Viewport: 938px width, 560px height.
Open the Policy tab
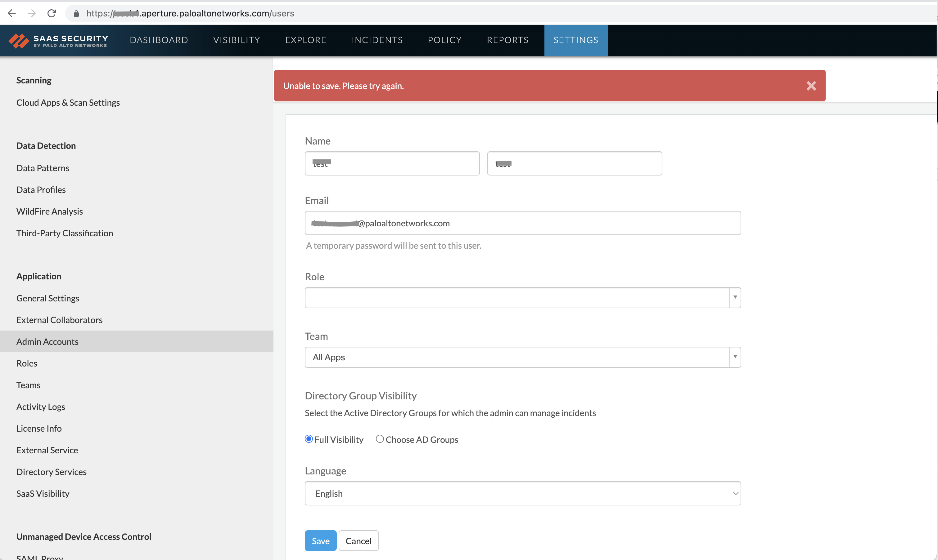[444, 40]
